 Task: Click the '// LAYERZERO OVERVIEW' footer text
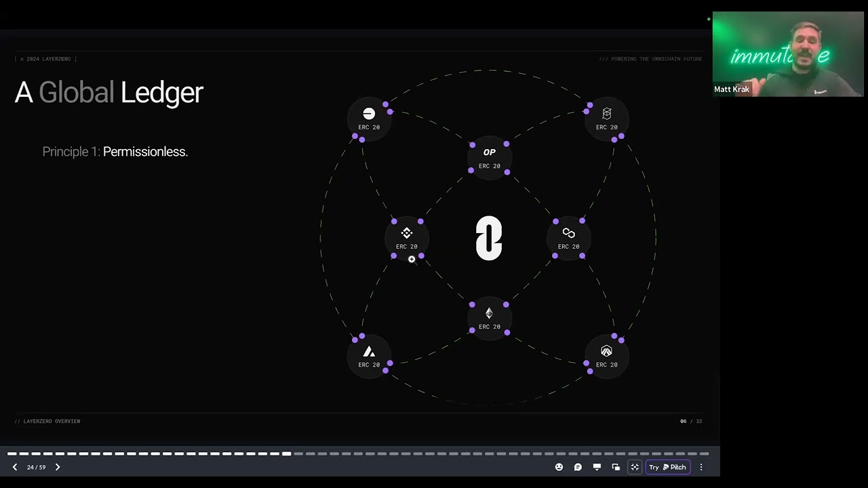coord(47,422)
